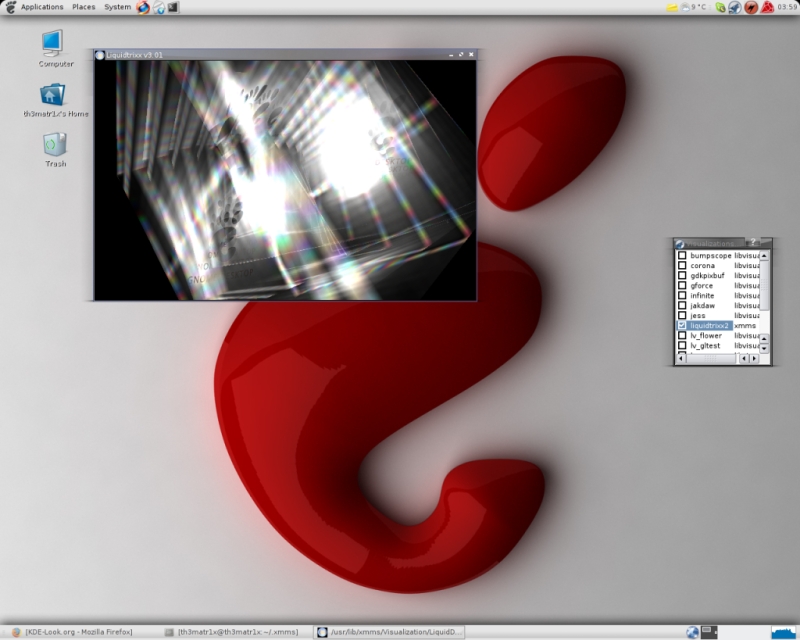Open the weather applet showing 9 °C
This screenshot has height=640, width=800.
click(694, 7)
